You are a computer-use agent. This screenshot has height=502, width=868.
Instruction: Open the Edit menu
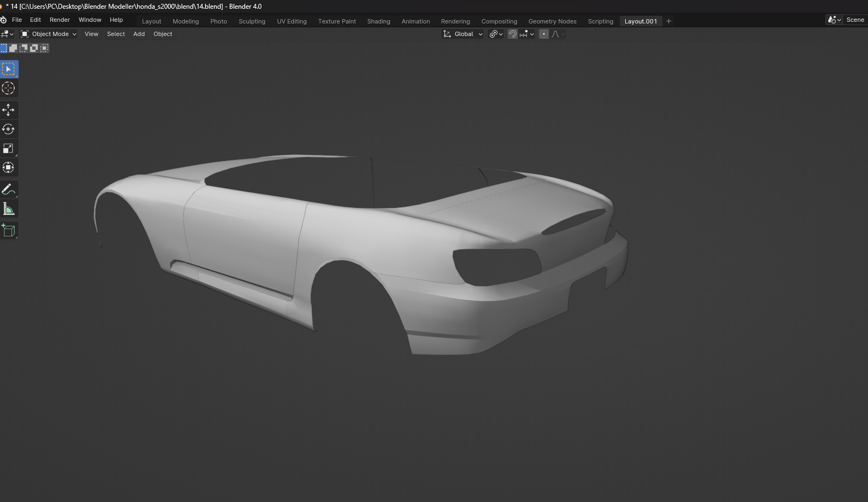click(x=36, y=20)
